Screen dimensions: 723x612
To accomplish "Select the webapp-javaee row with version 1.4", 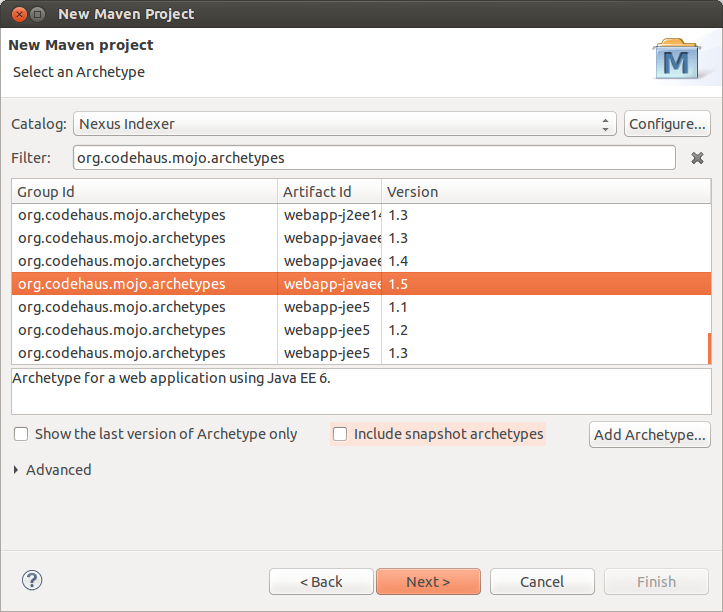I will point(361,261).
